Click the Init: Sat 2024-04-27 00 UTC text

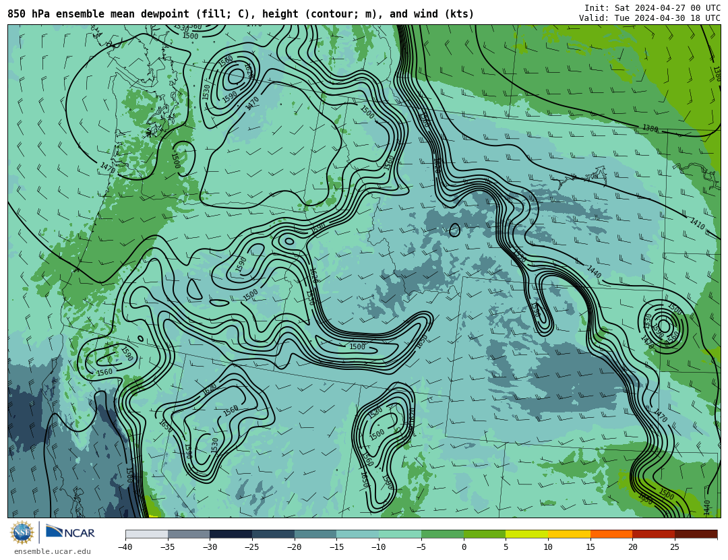click(x=653, y=7)
